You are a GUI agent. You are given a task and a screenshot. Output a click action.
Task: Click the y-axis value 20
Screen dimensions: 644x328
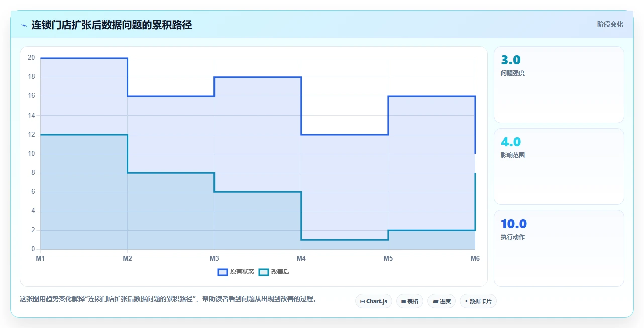point(31,58)
